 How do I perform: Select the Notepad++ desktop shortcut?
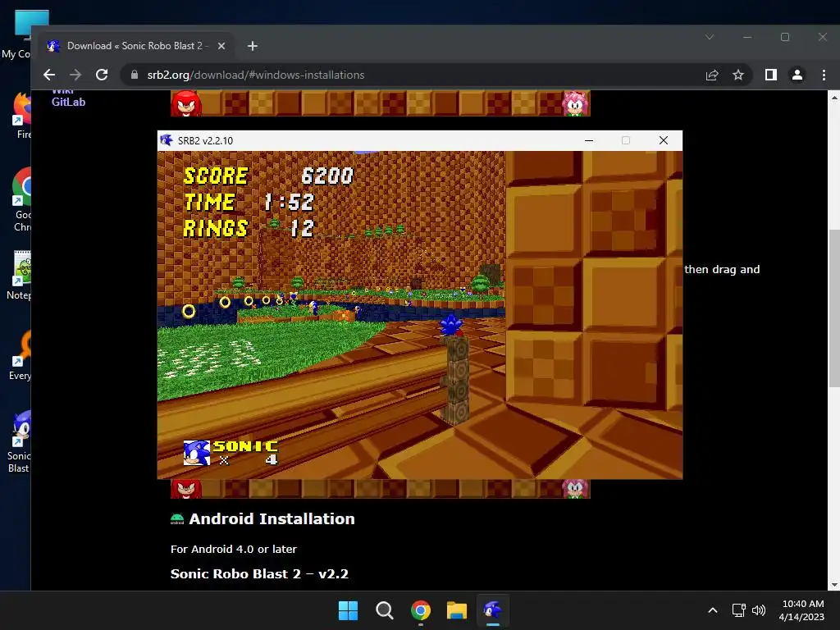(20, 276)
